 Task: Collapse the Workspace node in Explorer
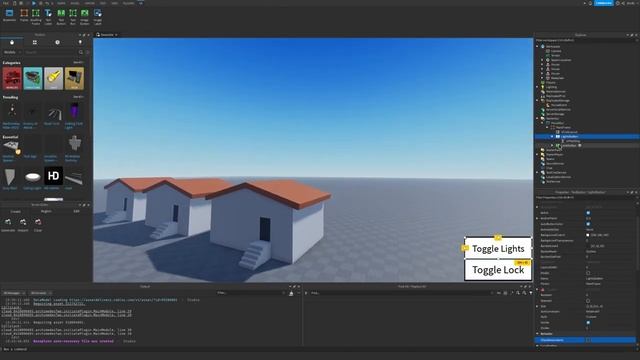pyautogui.click(x=538, y=47)
